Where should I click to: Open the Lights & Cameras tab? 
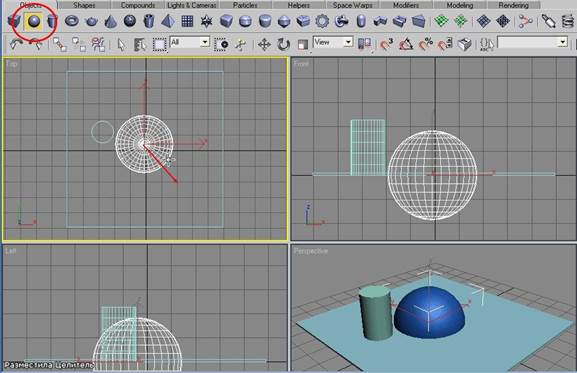[x=191, y=5]
